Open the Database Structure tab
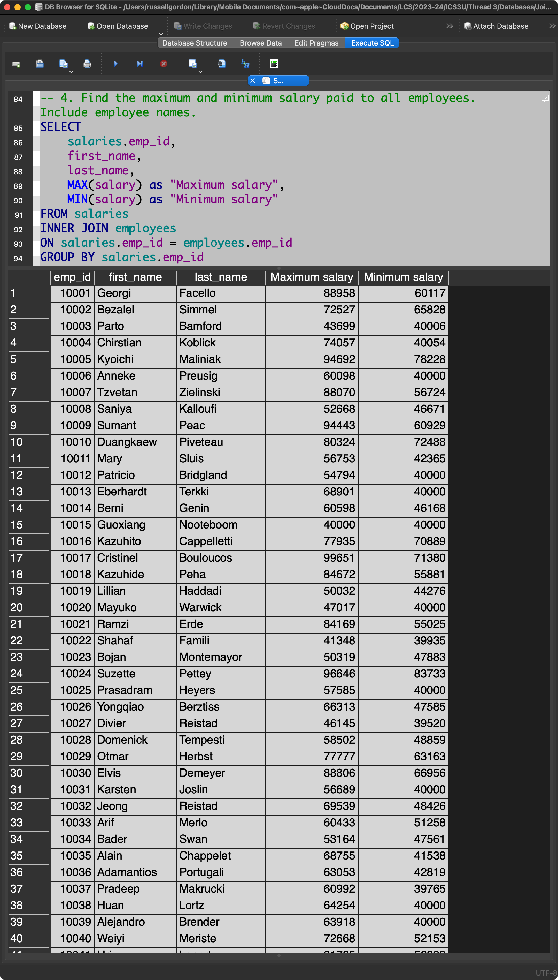 point(194,43)
